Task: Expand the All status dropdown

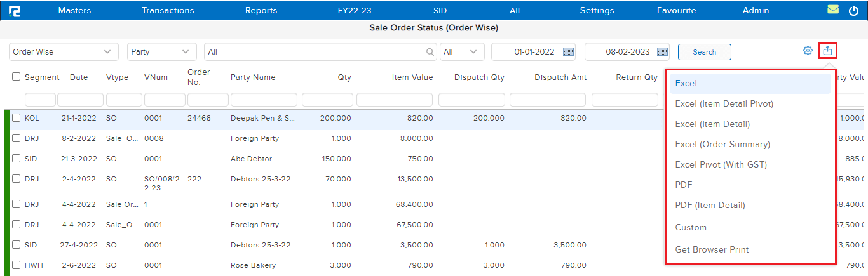Action: coord(462,52)
